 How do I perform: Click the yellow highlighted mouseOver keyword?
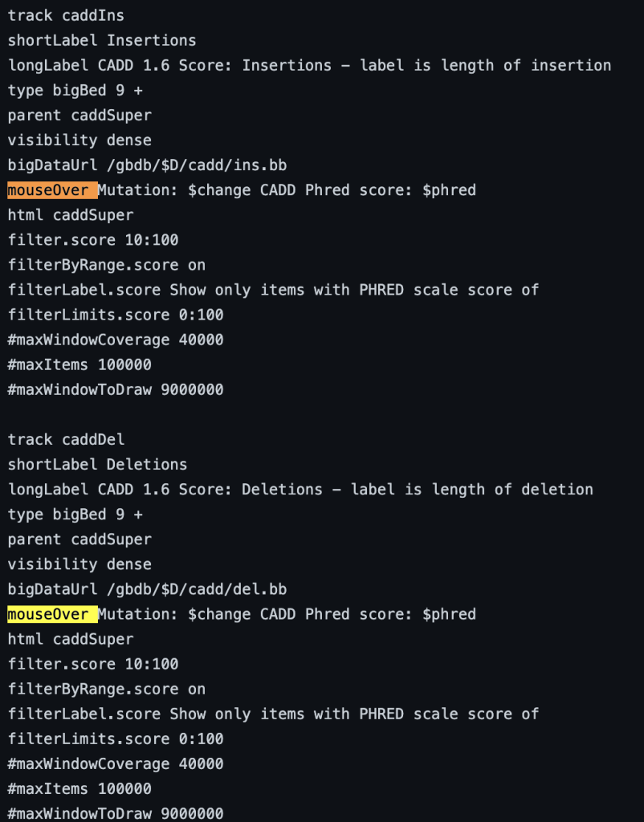52,614
